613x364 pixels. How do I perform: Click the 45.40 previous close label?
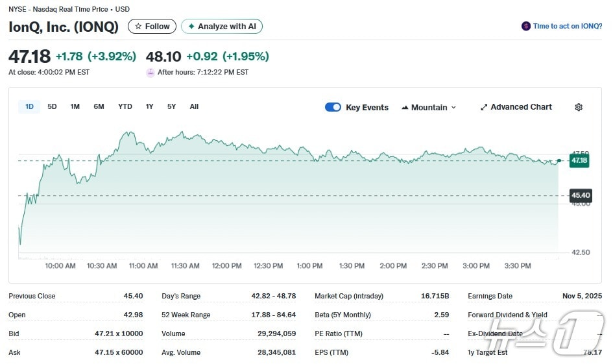click(x=580, y=195)
